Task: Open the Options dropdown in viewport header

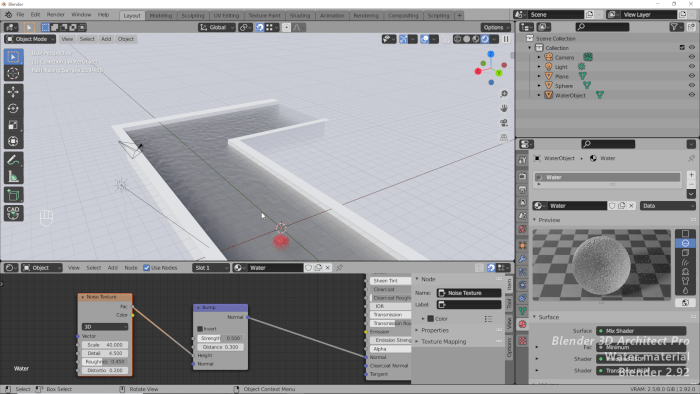Action: 496,27
